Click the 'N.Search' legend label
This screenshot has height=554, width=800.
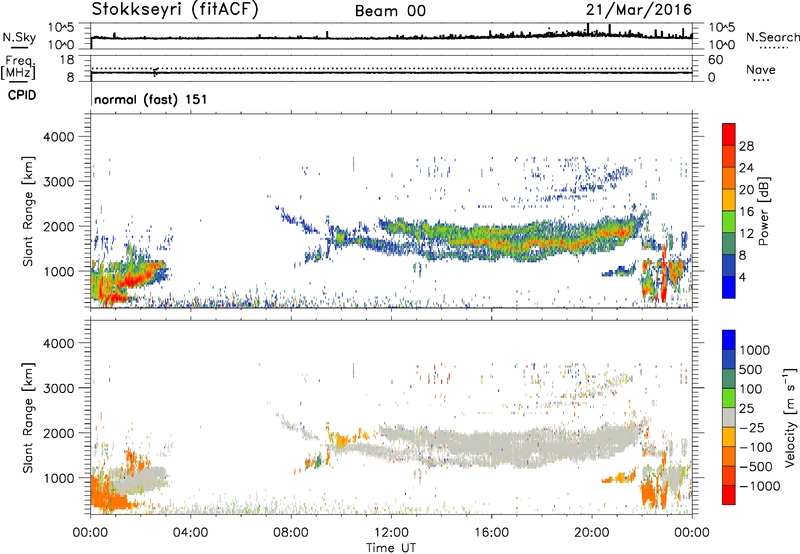772,37
